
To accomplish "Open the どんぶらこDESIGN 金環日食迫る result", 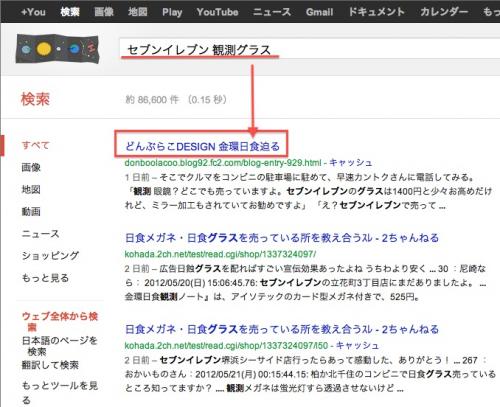I will 202,146.
